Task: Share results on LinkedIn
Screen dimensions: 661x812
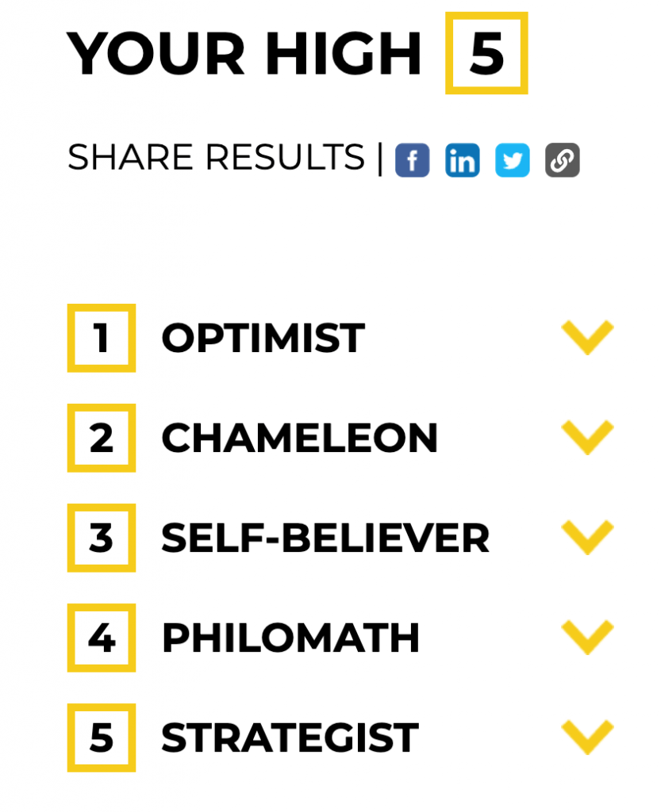Action: pos(462,160)
